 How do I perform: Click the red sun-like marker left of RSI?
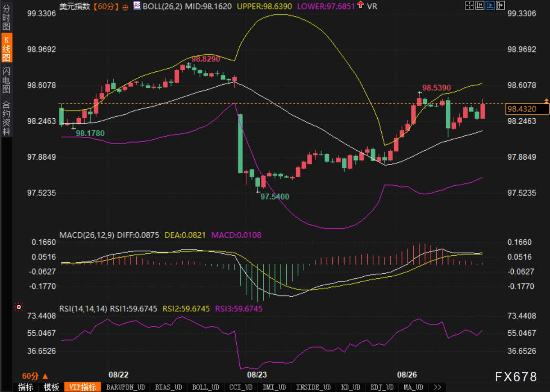pos(18,307)
